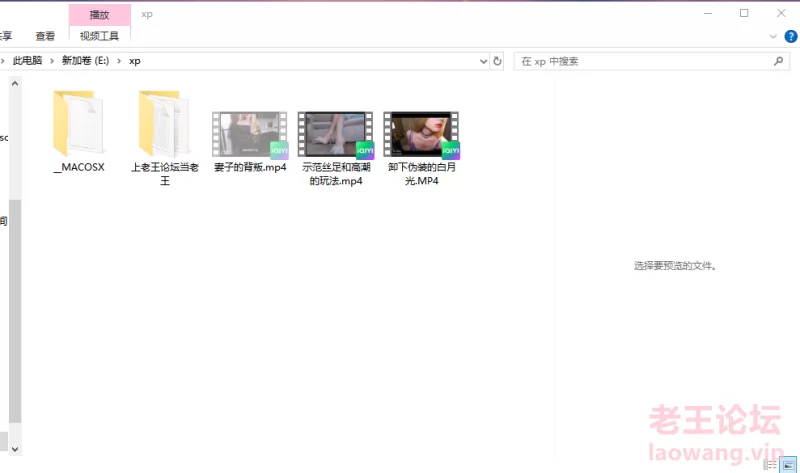Open the 上老王论坛当老王 folder icon

[x=164, y=123]
